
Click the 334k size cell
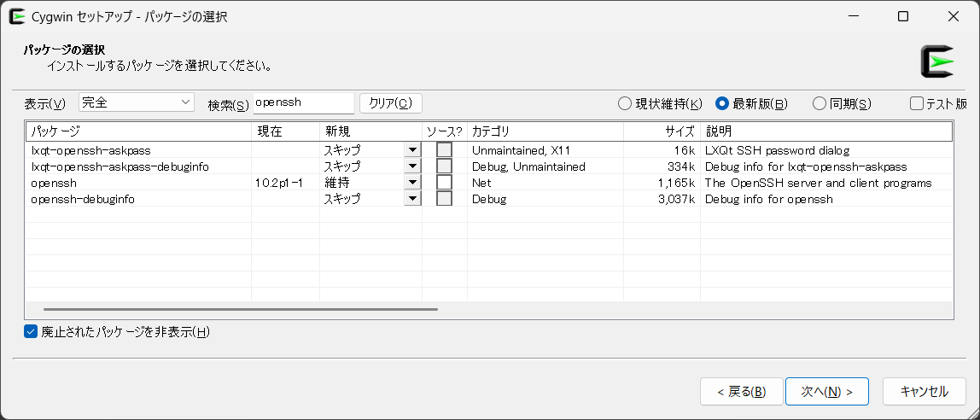(x=682, y=166)
